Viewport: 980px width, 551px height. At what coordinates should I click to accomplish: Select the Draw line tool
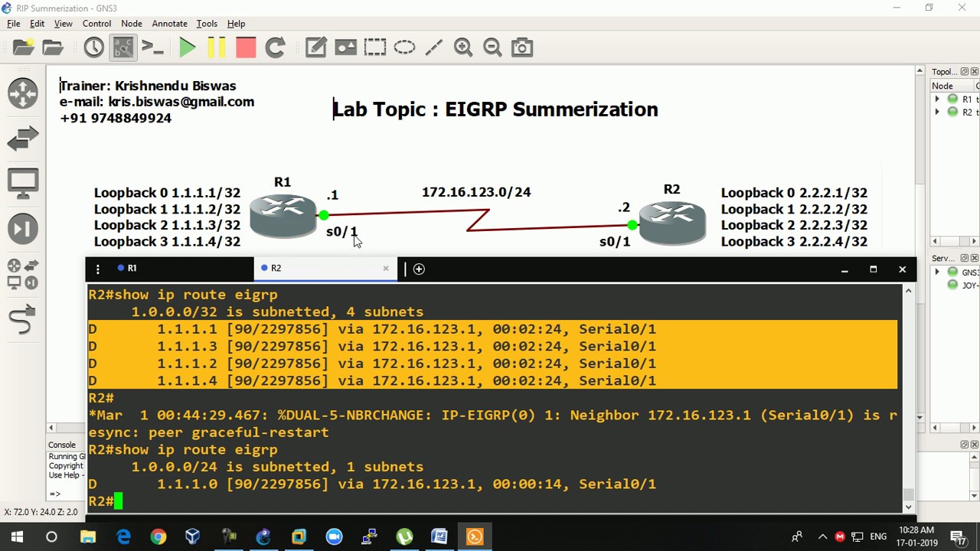(x=433, y=47)
